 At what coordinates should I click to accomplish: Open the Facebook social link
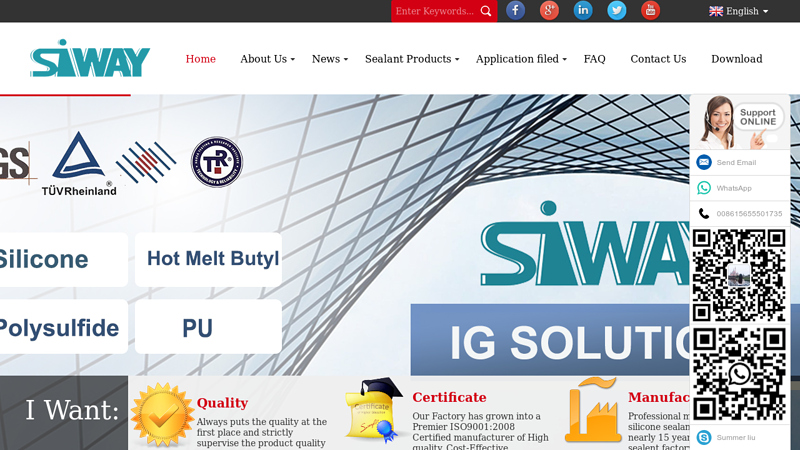[515, 10]
